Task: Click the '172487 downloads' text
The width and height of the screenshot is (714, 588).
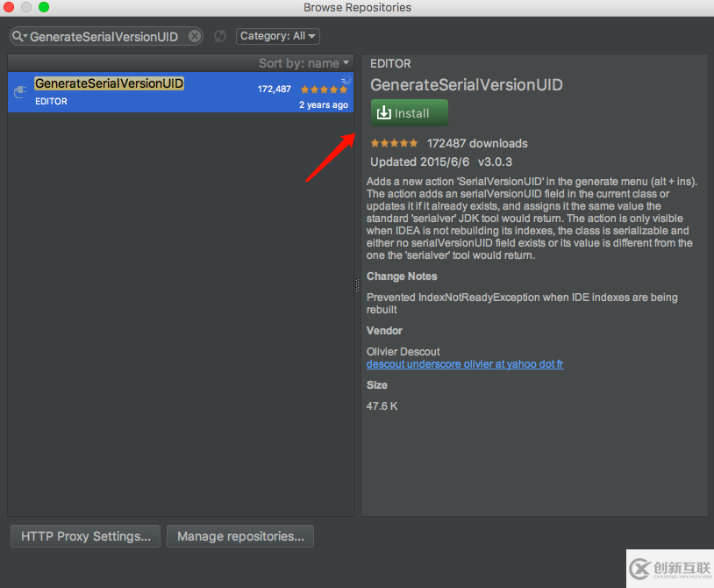Action: (x=477, y=143)
